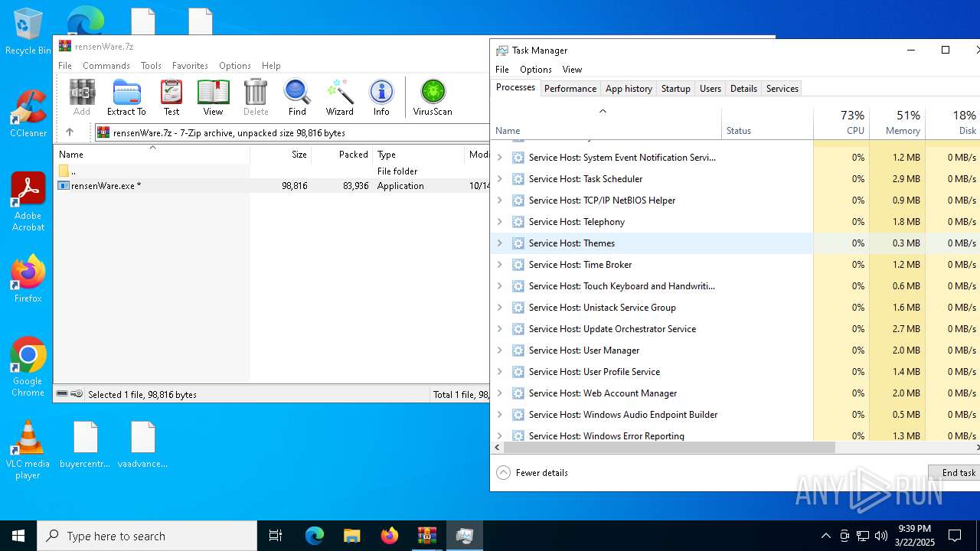Open the View tool in WinRAR
The image size is (980, 551).
(213, 97)
